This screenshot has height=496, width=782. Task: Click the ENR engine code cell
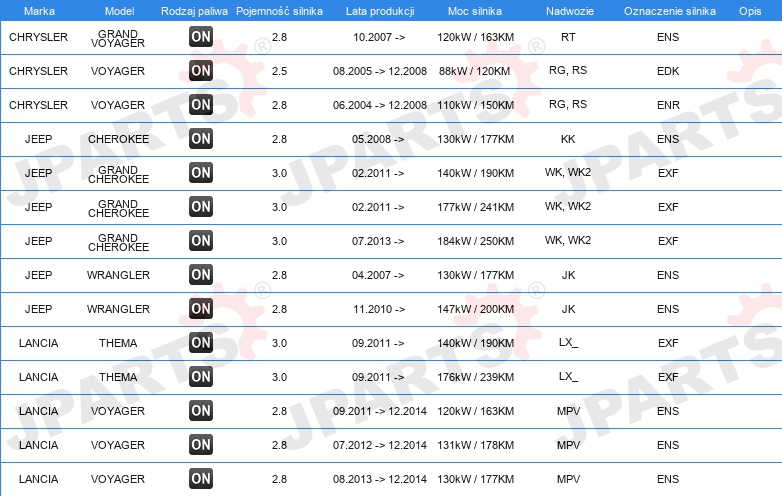[x=668, y=105]
